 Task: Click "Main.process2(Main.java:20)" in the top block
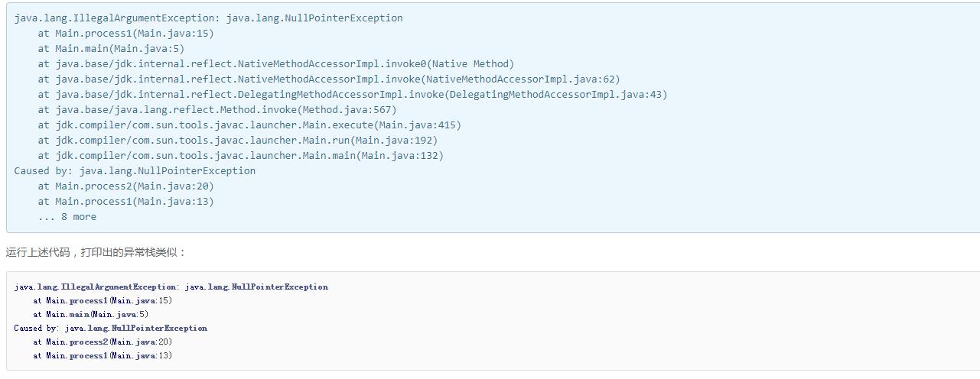coord(126,186)
